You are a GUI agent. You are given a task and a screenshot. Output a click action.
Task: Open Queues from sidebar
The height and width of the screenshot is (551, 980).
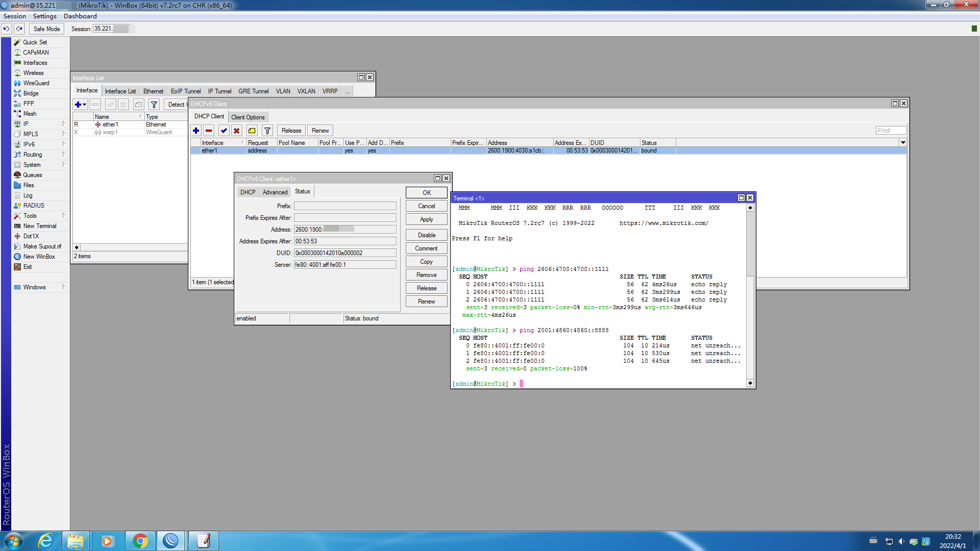coord(33,175)
